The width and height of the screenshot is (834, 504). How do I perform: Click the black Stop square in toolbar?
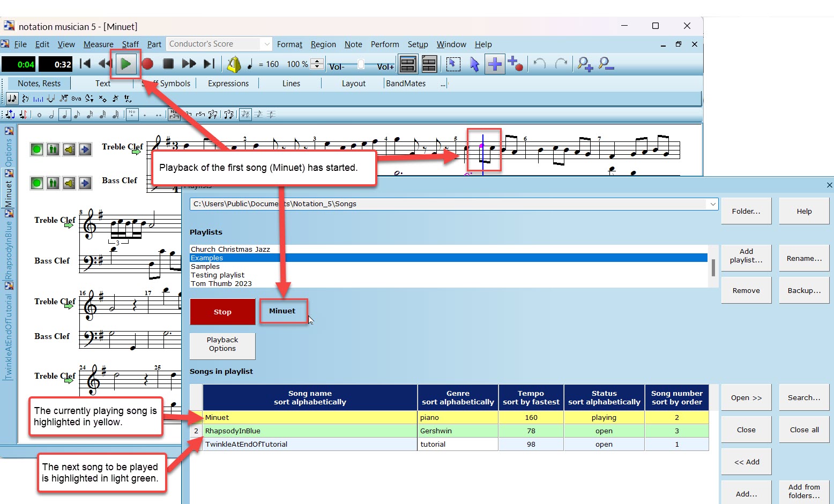pos(168,64)
